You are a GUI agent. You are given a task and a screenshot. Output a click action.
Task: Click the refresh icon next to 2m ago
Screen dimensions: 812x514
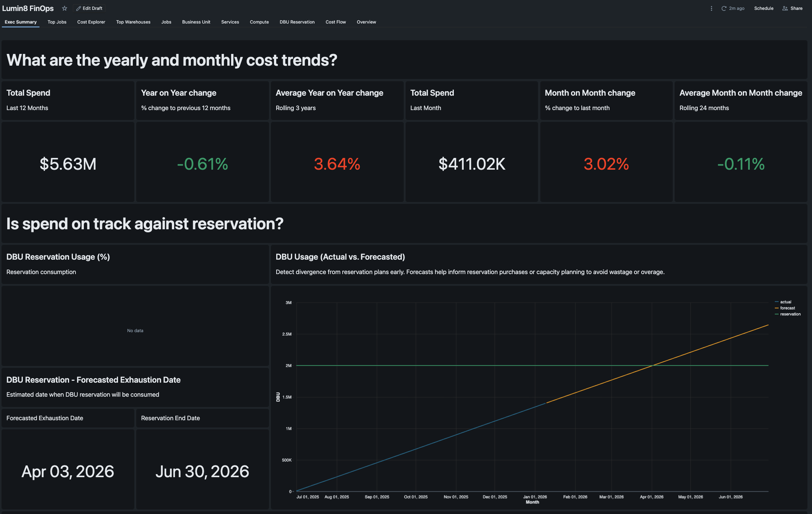pyautogui.click(x=724, y=8)
